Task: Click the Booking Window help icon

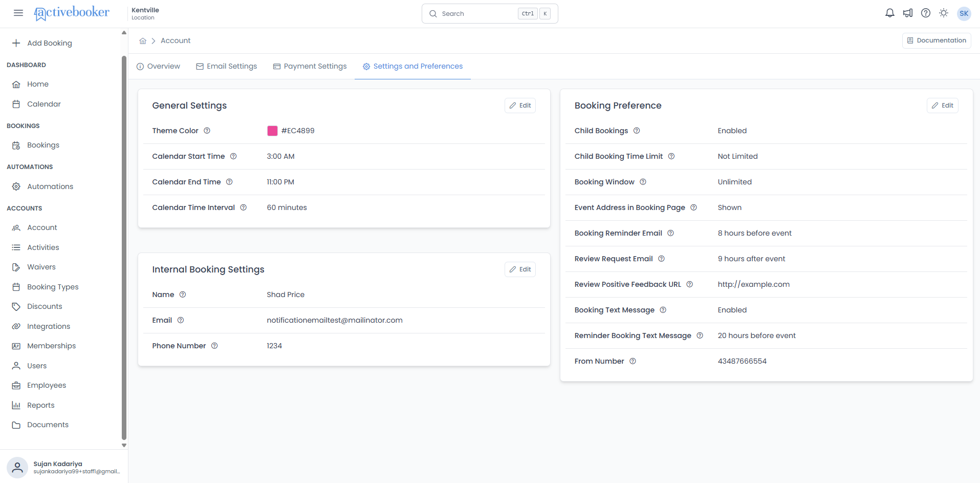Action: pyautogui.click(x=643, y=182)
